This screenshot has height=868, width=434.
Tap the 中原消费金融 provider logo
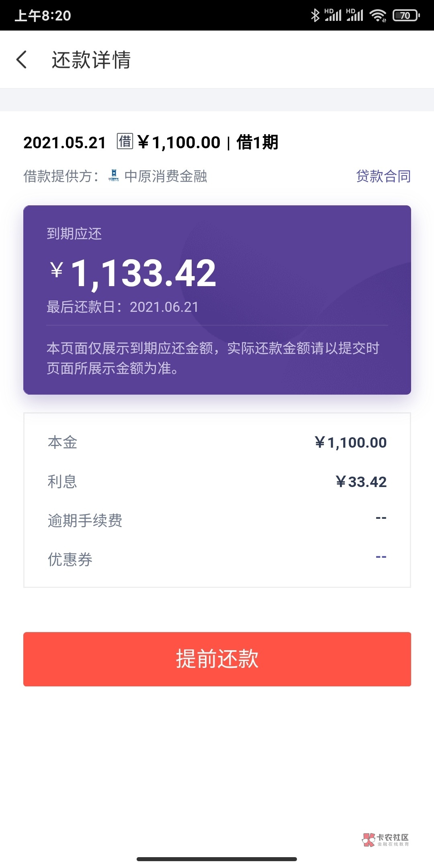point(114,176)
